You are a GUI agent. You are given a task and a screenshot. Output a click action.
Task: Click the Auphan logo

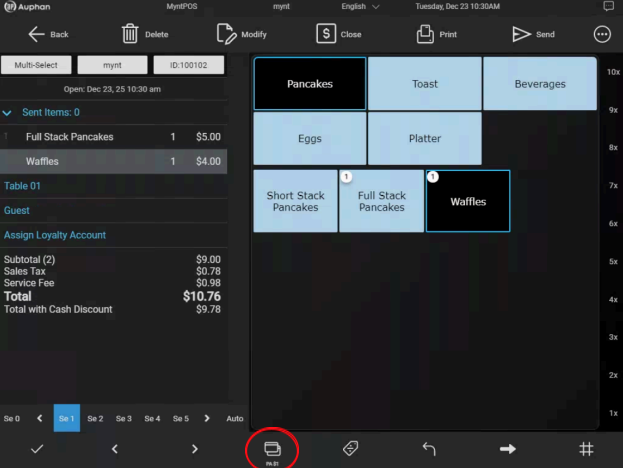pyautogui.click(x=27, y=6)
